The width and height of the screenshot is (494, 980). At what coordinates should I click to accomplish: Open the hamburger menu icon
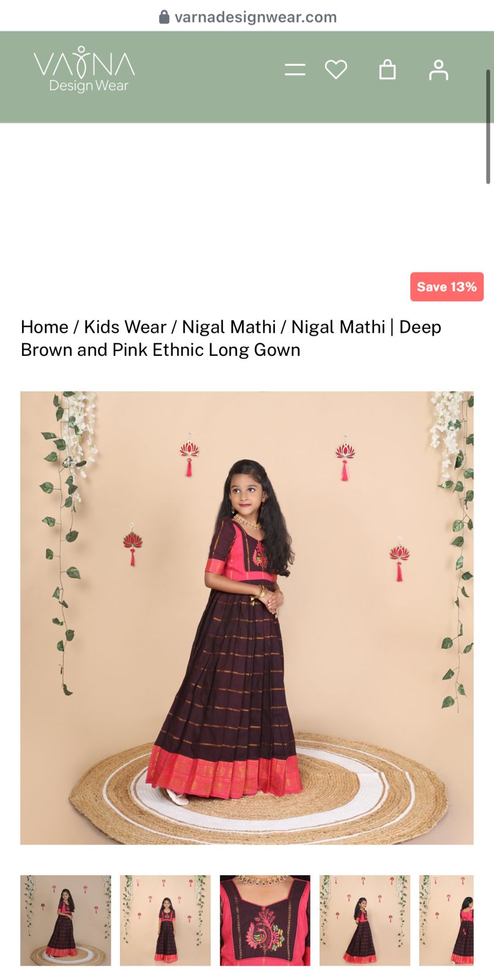pos(294,70)
